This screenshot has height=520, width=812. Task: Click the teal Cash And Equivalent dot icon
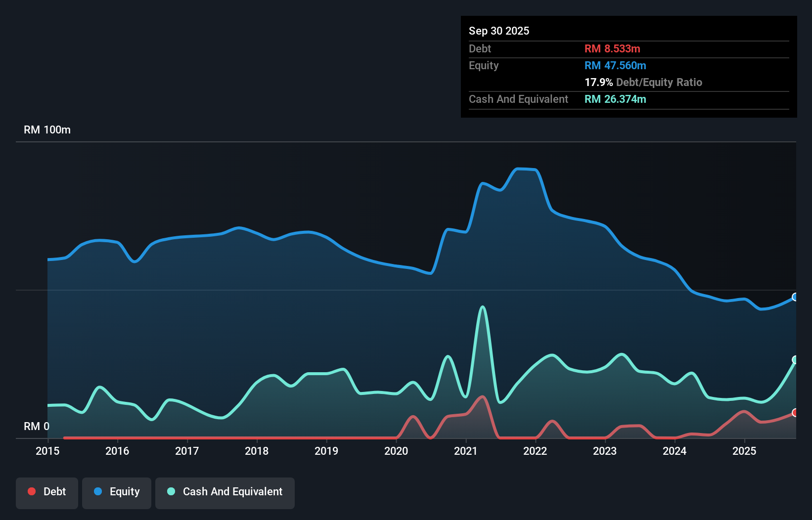coord(170,492)
